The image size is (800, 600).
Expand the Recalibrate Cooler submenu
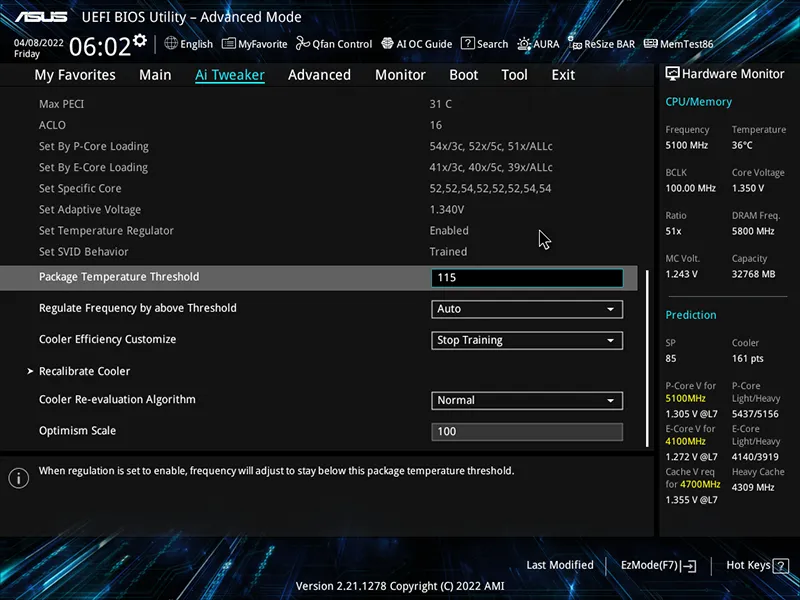point(85,371)
